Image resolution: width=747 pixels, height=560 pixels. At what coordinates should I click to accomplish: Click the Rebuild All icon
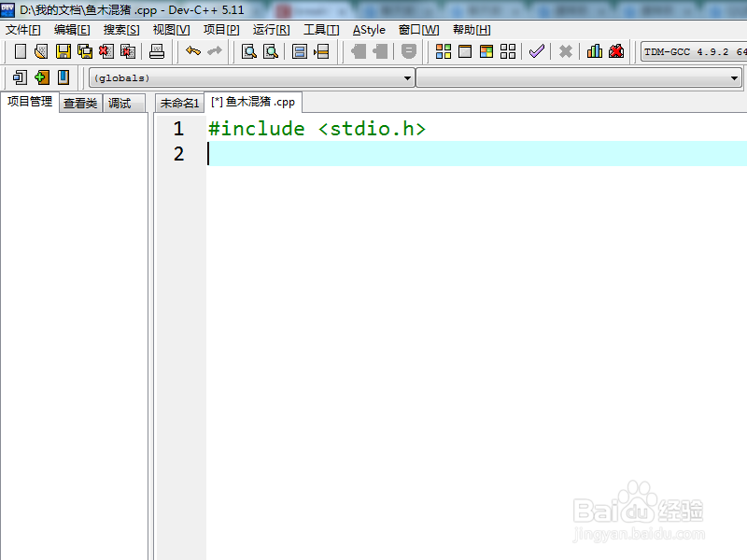(508, 51)
